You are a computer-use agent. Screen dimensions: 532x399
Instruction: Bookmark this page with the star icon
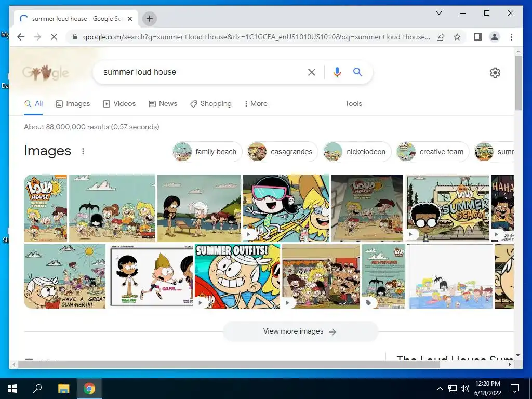[457, 37]
